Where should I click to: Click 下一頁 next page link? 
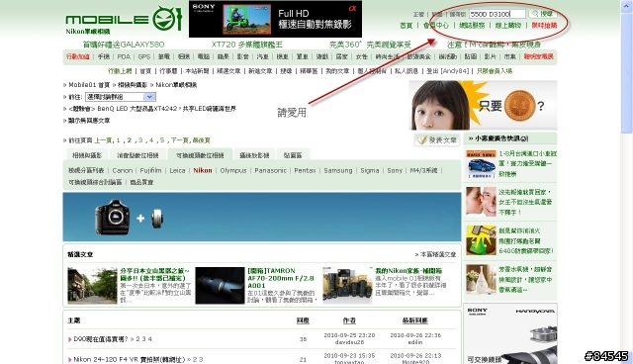(179, 140)
